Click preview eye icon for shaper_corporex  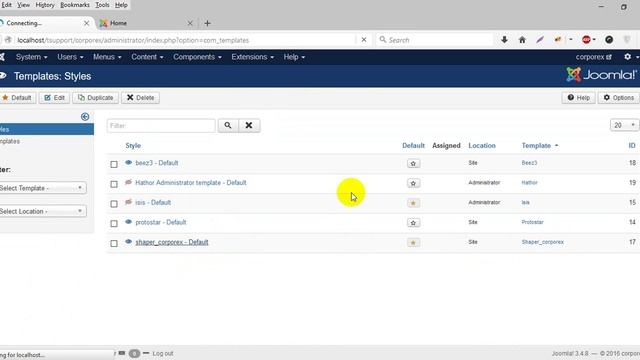pyautogui.click(x=129, y=242)
